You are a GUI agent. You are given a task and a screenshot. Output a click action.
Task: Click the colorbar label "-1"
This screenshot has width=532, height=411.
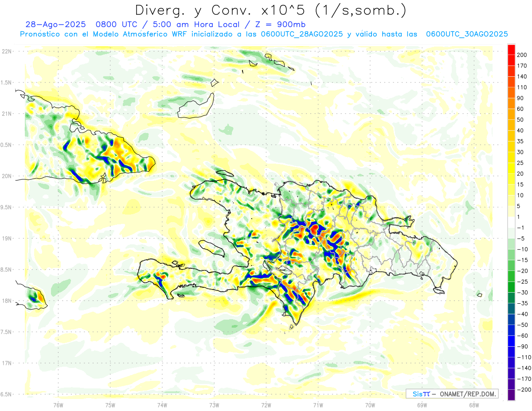coord(520,228)
